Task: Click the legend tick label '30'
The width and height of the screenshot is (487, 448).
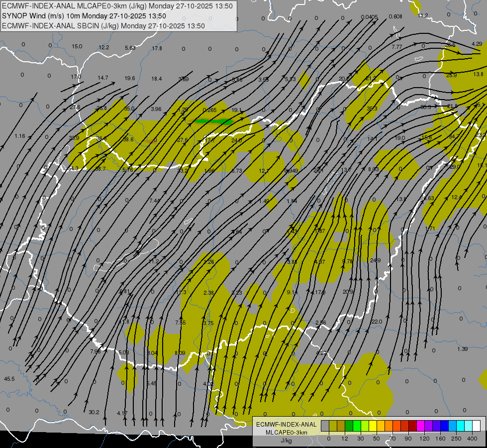Action: point(360,439)
